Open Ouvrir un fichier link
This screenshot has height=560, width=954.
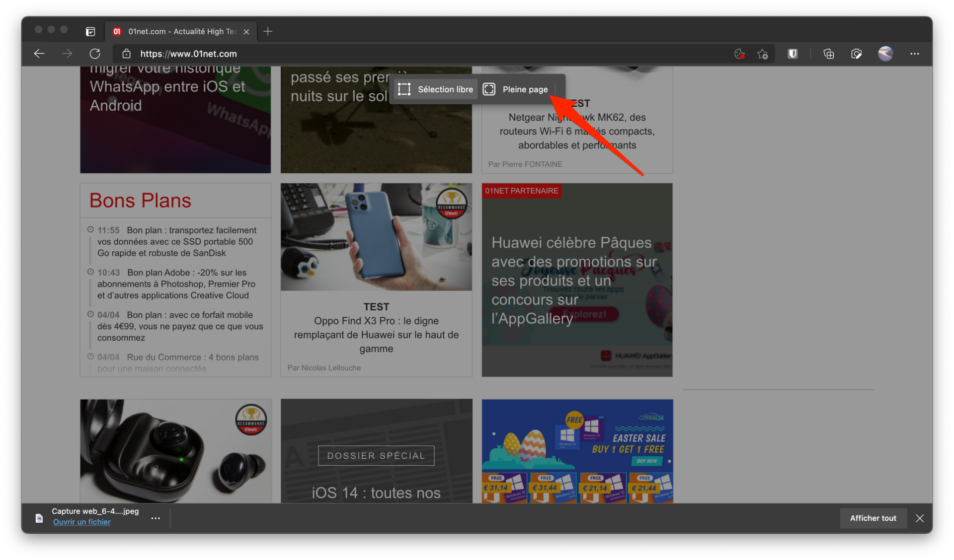click(82, 522)
